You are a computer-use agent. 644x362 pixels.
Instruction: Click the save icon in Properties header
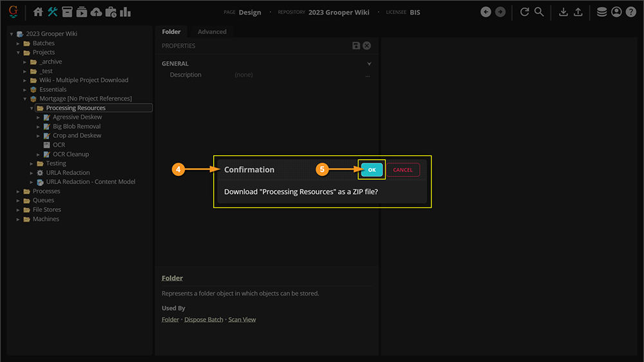coord(356,46)
